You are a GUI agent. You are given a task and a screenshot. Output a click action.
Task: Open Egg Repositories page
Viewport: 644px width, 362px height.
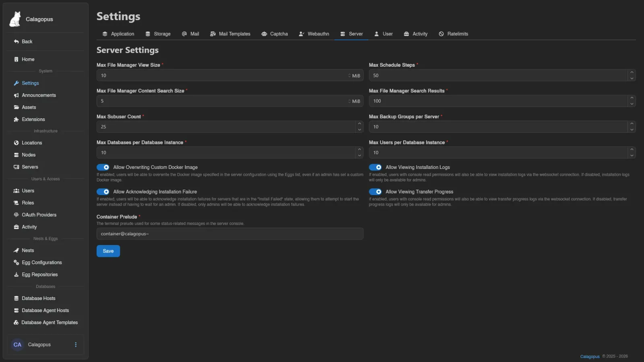tap(39, 275)
